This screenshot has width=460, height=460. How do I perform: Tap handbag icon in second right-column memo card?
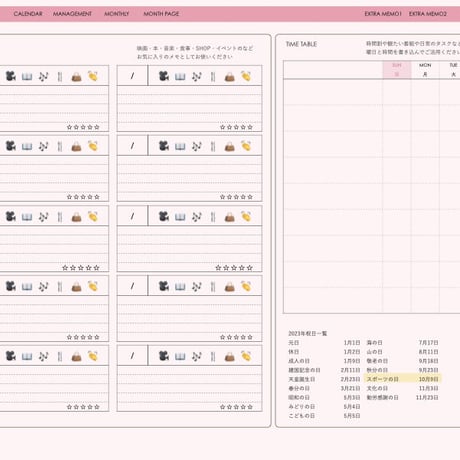pyautogui.click(x=230, y=147)
